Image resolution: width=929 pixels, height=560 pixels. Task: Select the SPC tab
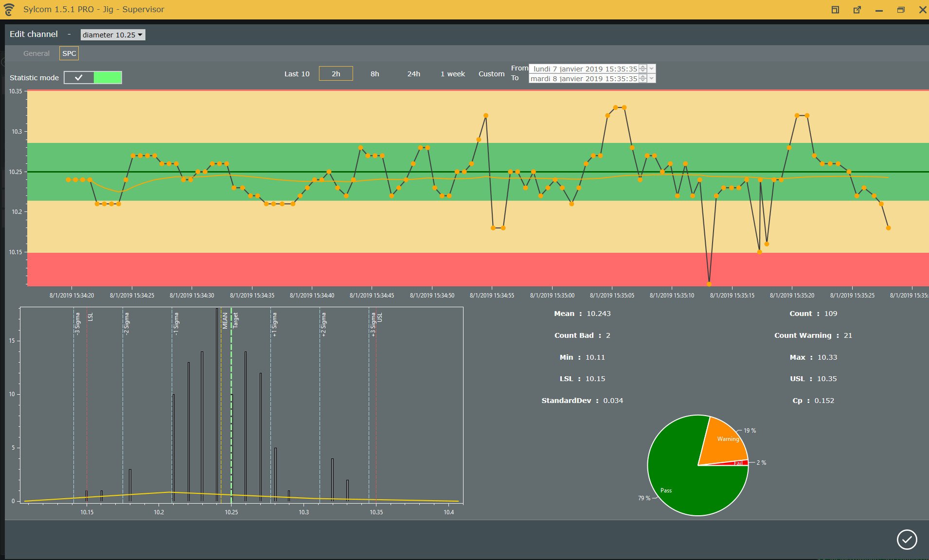tap(69, 53)
